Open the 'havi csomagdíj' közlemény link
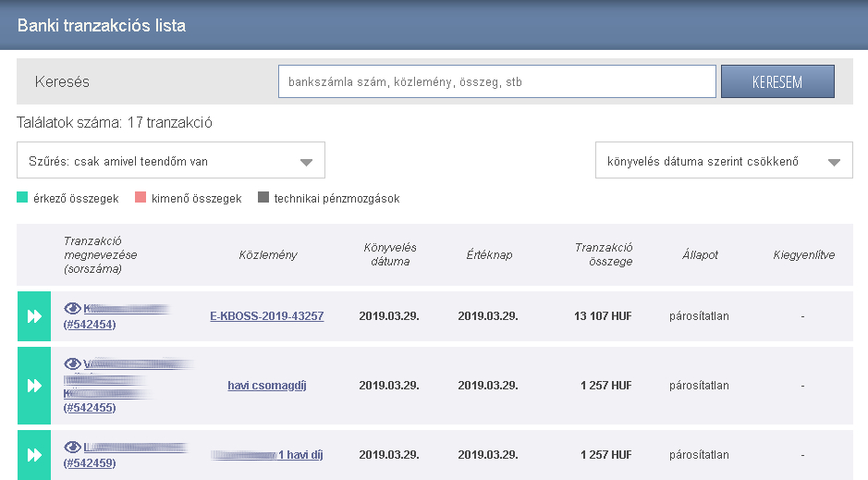868x480 pixels. point(267,385)
